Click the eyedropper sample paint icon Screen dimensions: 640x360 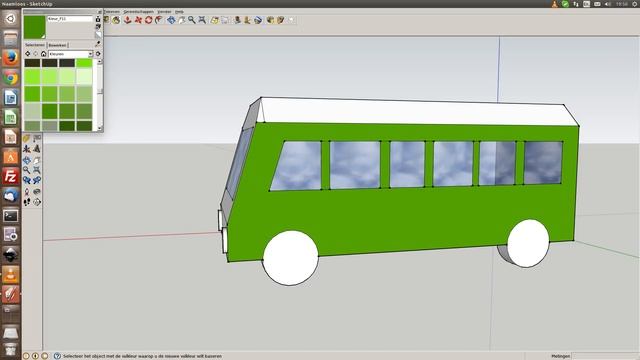click(x=98, y=43)
